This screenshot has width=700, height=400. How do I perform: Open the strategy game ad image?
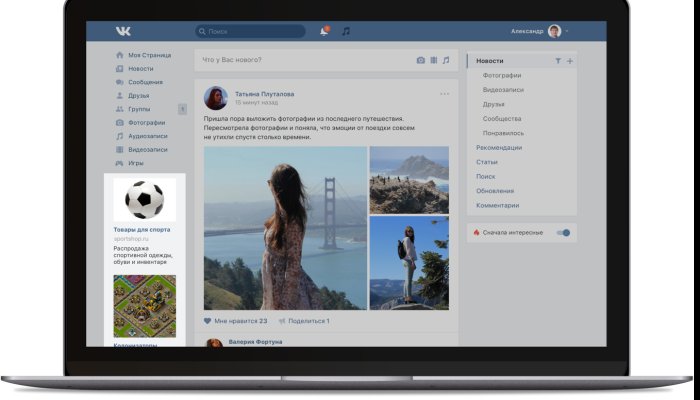click(144, 306)
